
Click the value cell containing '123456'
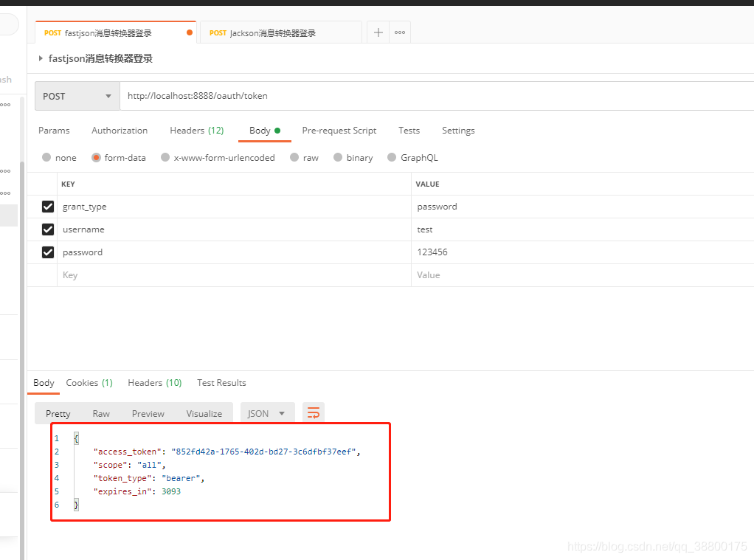click(582, 252)
